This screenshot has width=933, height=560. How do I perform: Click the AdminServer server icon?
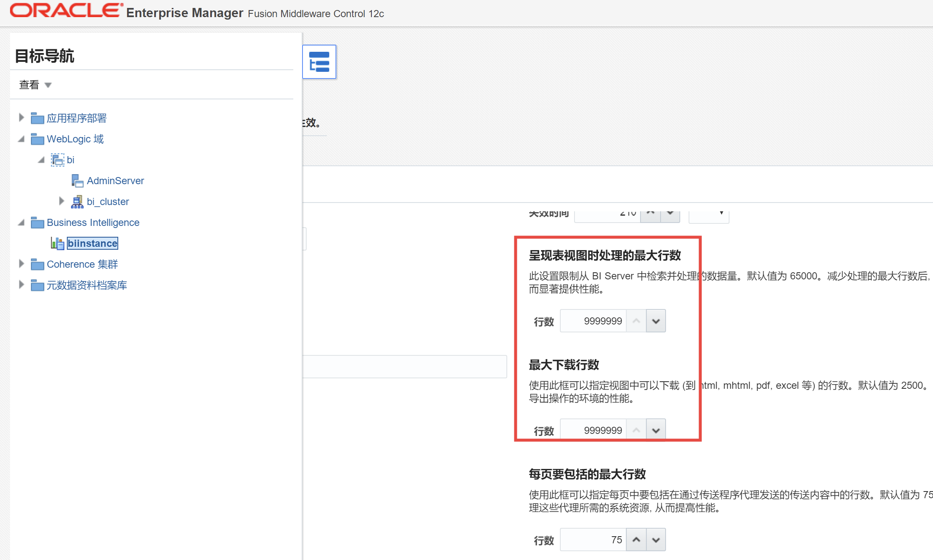click(x=77, y=181)
